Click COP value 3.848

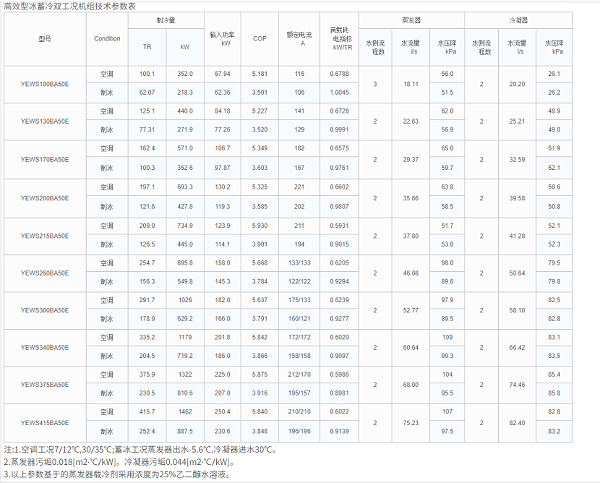click(x=259, y=431)
